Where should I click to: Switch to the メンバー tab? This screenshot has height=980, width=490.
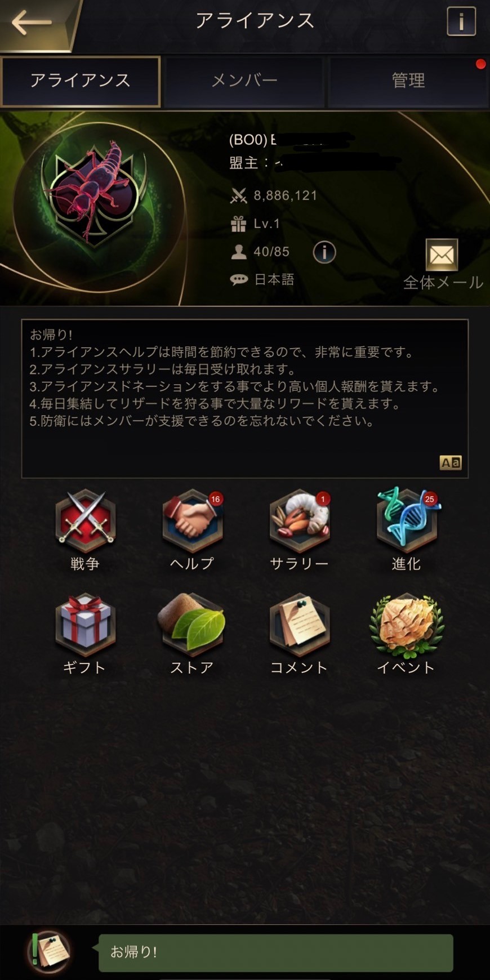[244, 81]
